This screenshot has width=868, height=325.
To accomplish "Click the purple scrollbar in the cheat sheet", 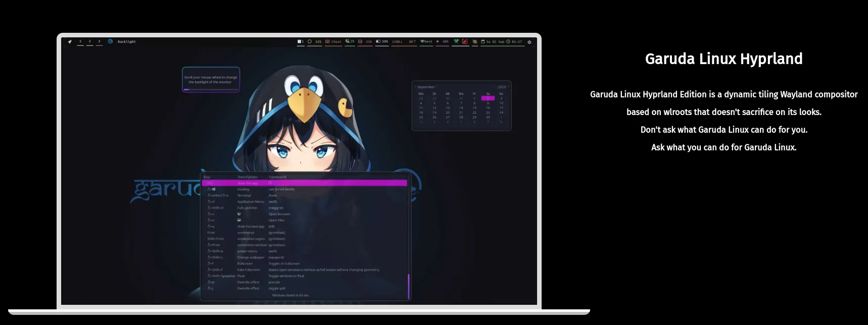I will point(408,286).
